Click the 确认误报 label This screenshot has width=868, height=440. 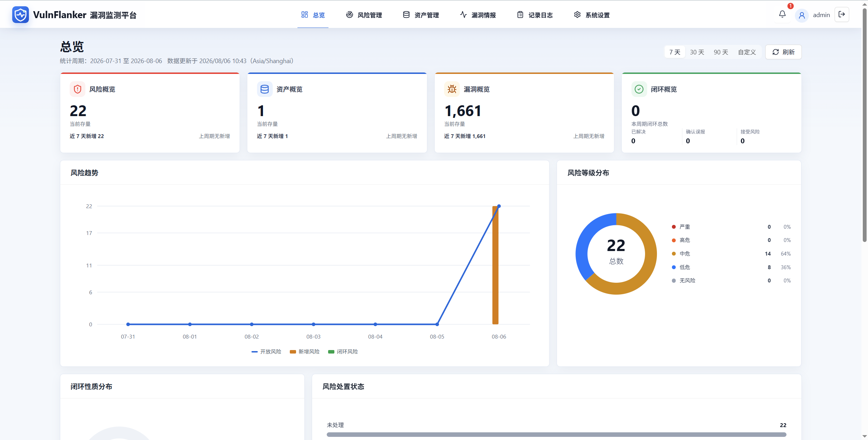click(x=695, y=132)
